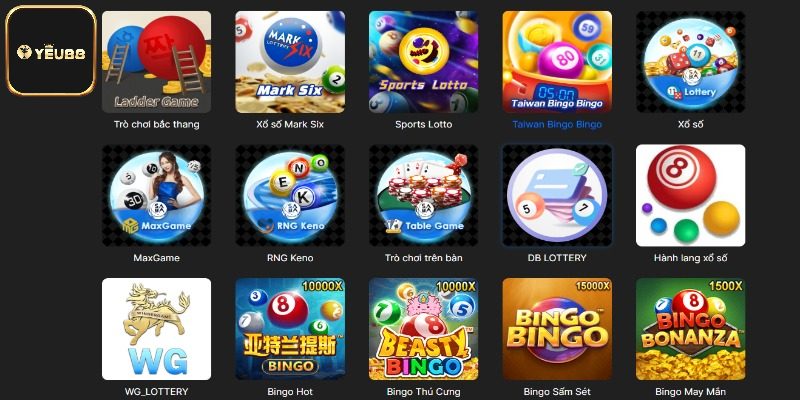
Task: Launch the MaxGame icon
Action: (156, 195)
